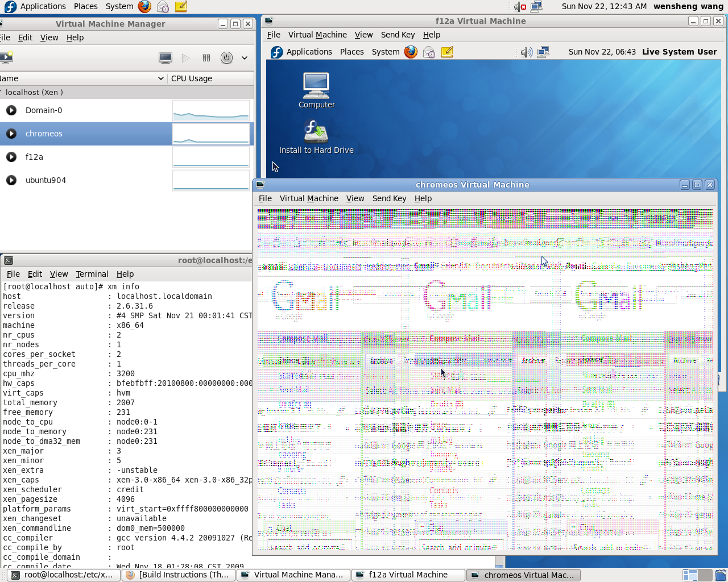This screenshot has width=728, height=582.
Task: Select the f12a row in VM list
Action: tap(127, 157)
